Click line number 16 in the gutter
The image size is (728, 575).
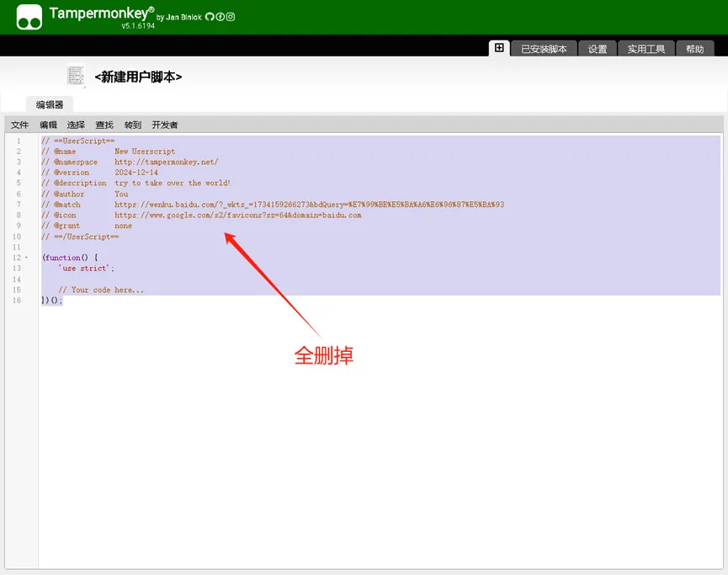(x=17, y=301)
